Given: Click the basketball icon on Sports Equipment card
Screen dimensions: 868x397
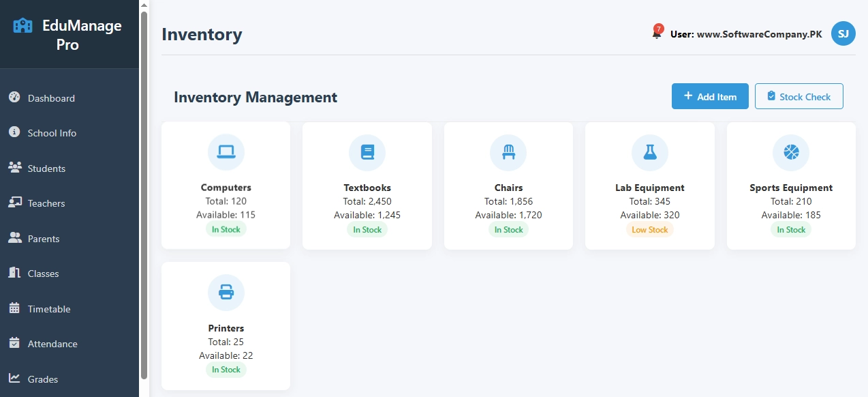Looking at the screenshot, I should [790, 152].
